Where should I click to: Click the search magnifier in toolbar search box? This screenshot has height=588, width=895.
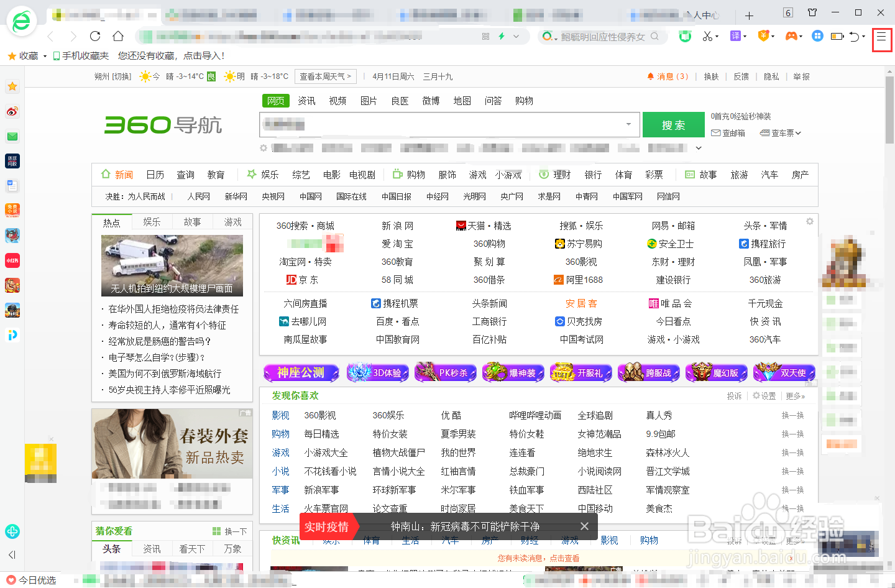point(654,37)
